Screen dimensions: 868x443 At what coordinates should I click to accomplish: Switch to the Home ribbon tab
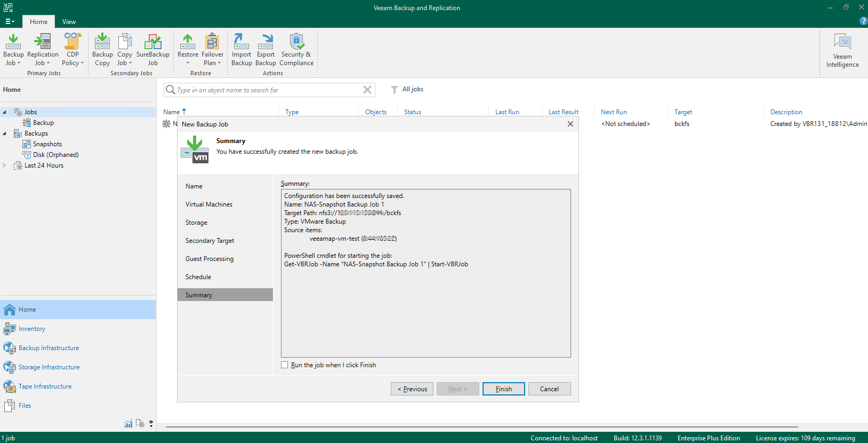tap(38, 22)
